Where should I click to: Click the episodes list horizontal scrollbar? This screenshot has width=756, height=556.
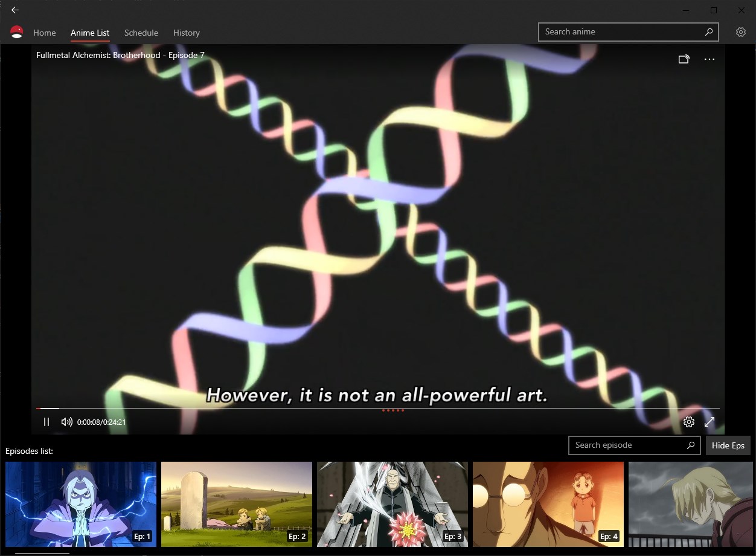click(42, 553)
